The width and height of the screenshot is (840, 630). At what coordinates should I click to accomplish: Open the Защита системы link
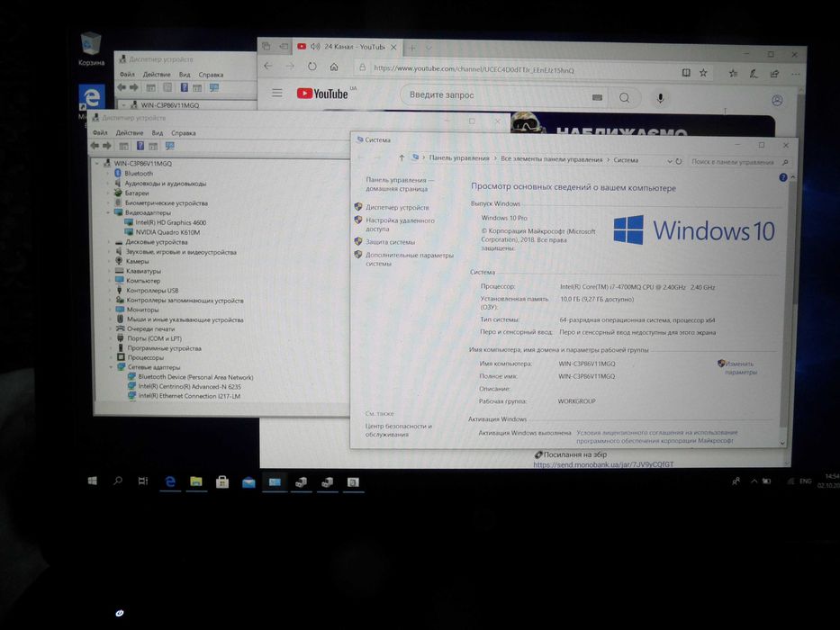(390, 242)
